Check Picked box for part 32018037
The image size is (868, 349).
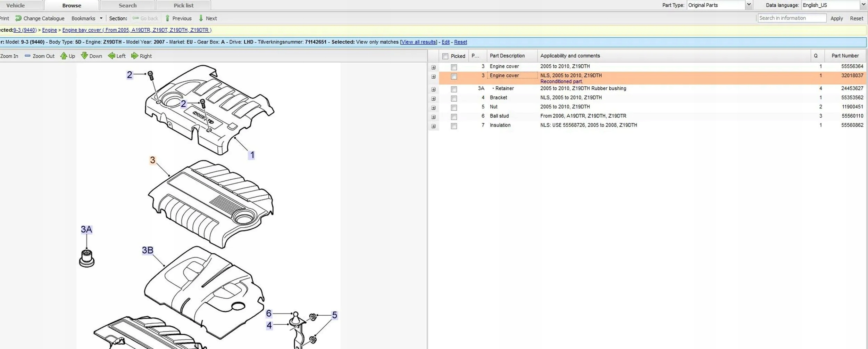coord(454,76)
